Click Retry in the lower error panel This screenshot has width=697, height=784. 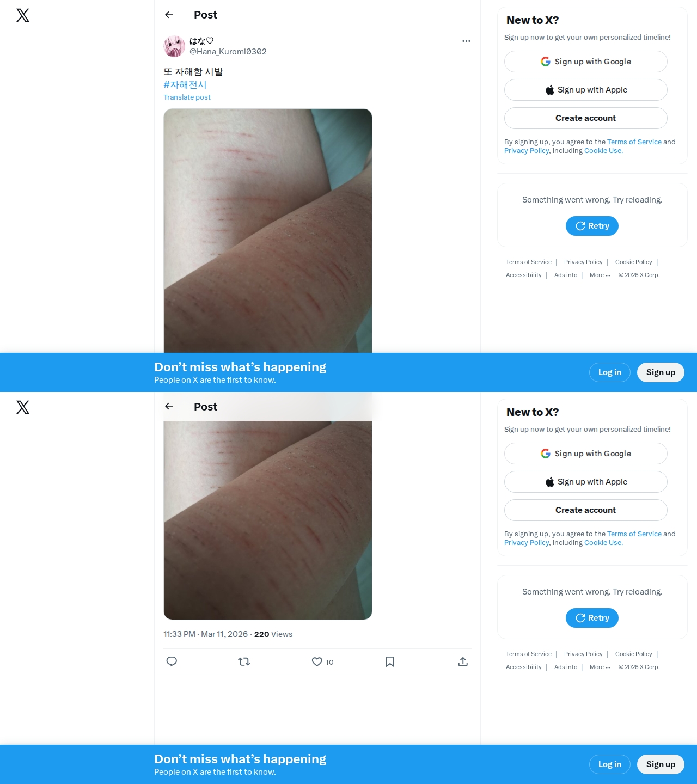click(x=592, y=618)
